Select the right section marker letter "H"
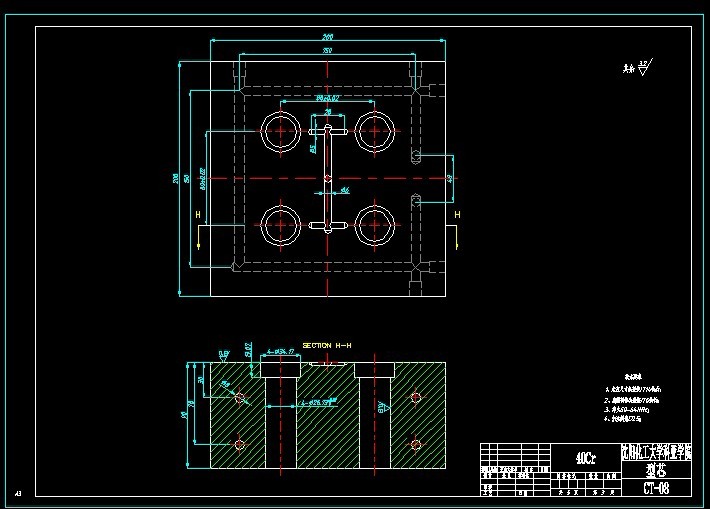The height and width of the screenshot is (509, 710). pyautogui.click(x=457, y=215)
